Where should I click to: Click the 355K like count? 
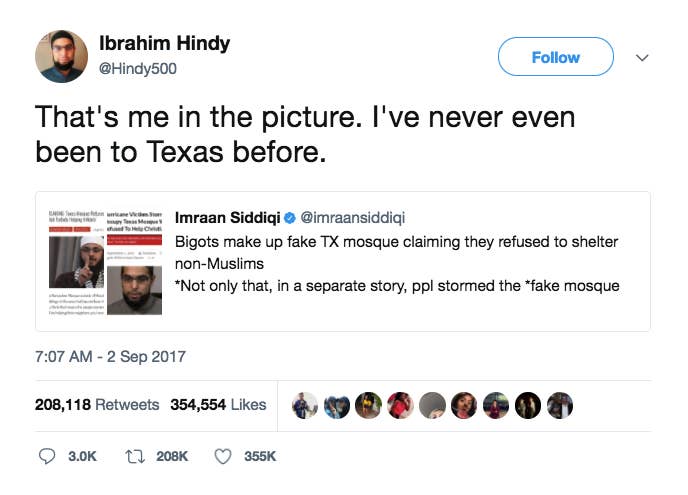260,456
